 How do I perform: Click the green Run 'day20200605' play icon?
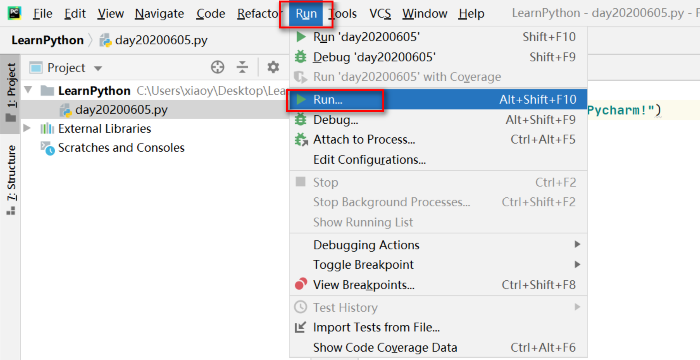click(301, 37)
